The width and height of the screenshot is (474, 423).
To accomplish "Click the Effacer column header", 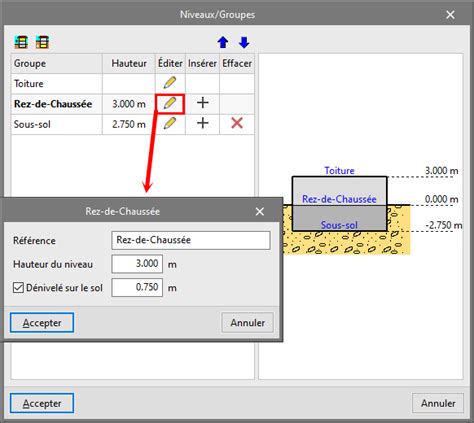I will click(x=237, y=64).
